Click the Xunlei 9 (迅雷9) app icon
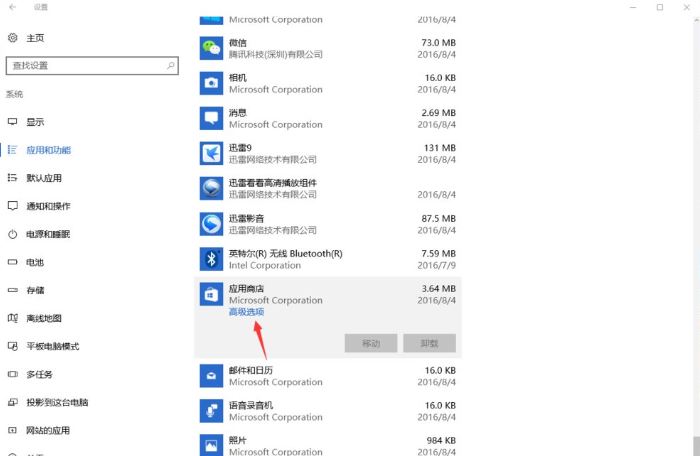 click(211, 153)
